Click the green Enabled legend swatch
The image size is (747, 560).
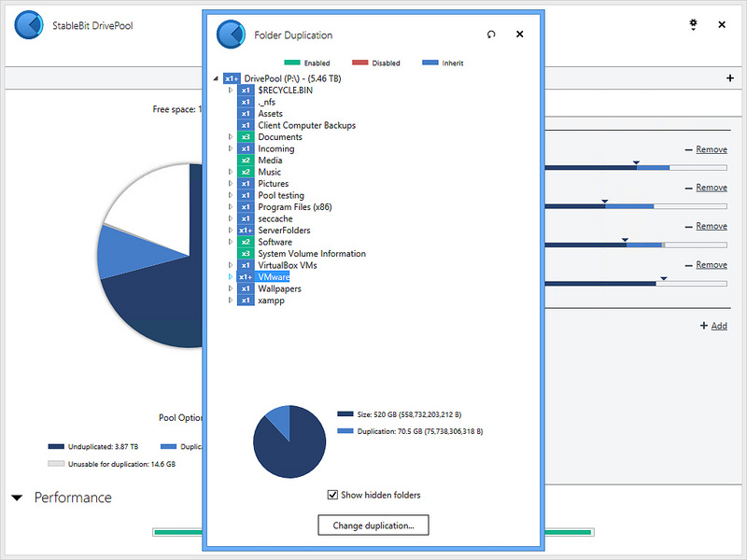(x=292, y=63)
